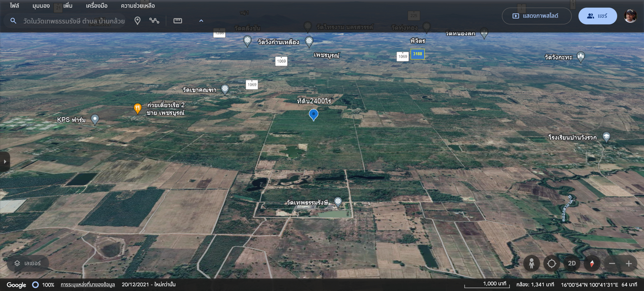The image size is (644, 291).
Task: Click the compass reset north icon
Action: (592, 264)
